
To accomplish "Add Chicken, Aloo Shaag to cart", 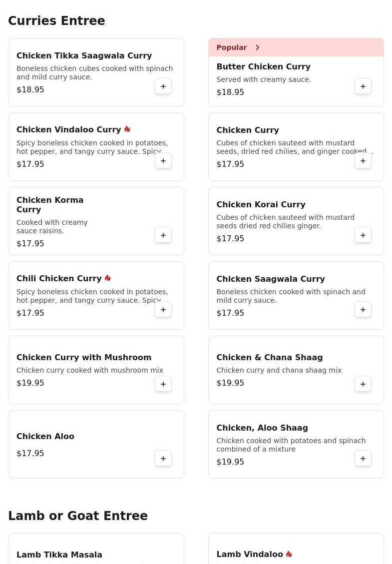I will tap(363, 459).
